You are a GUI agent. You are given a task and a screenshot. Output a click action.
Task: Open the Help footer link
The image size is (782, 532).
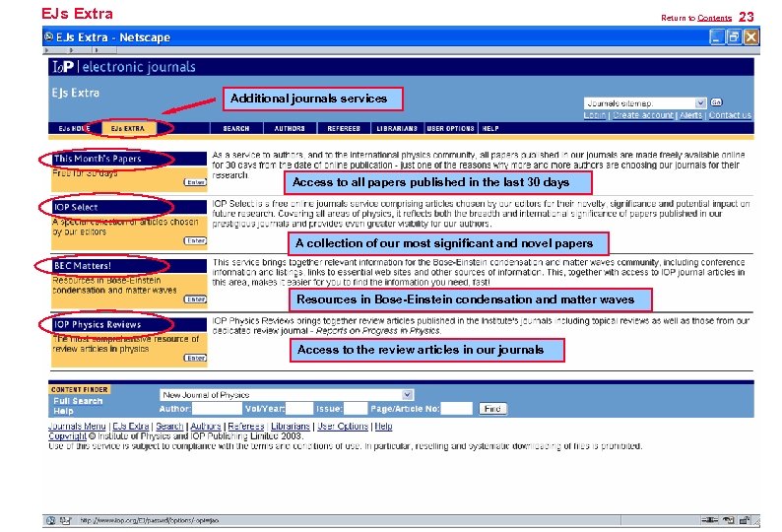(383, 427)
